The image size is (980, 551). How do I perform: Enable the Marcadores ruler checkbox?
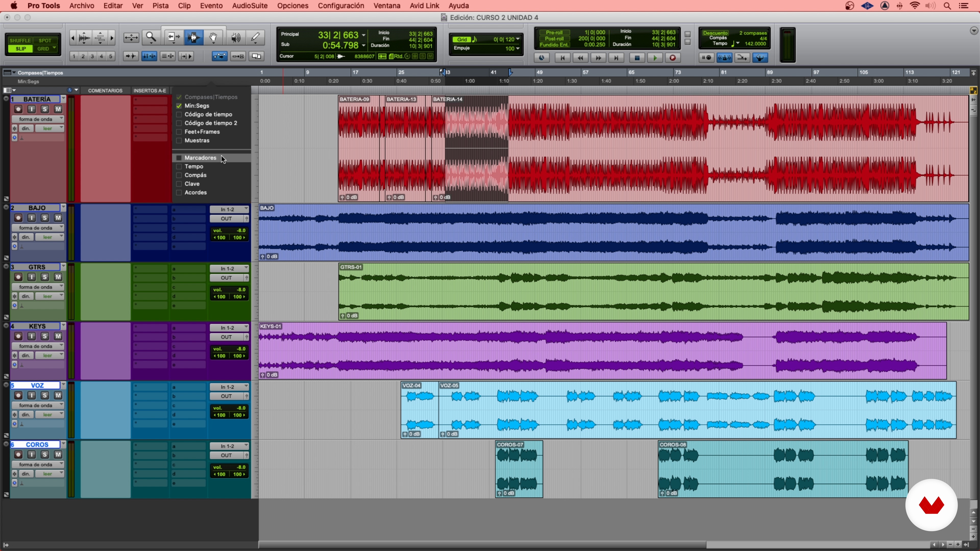coord(179,158)
